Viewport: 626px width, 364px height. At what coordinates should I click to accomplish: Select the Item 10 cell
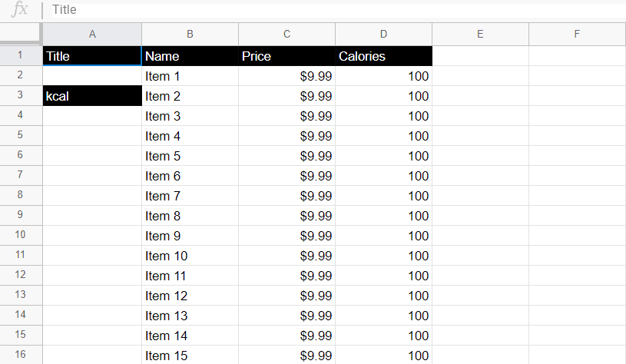(190, 256)
